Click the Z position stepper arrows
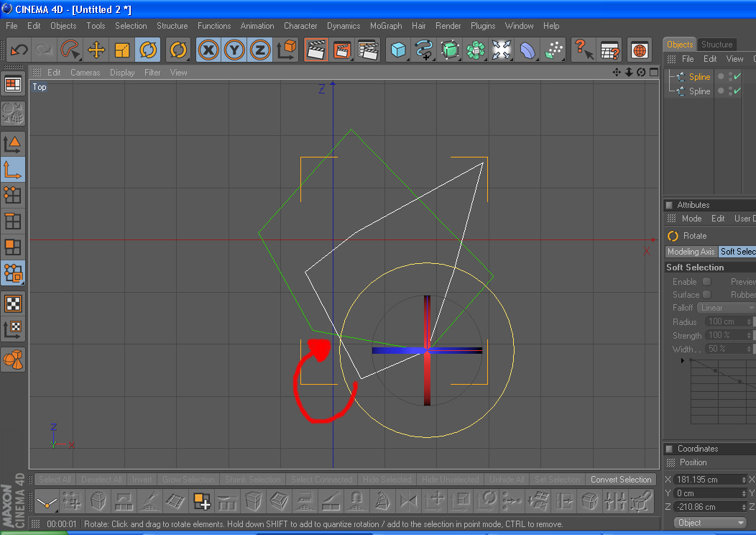The height and width of the screenshot is (535, 756). point(744,506)
